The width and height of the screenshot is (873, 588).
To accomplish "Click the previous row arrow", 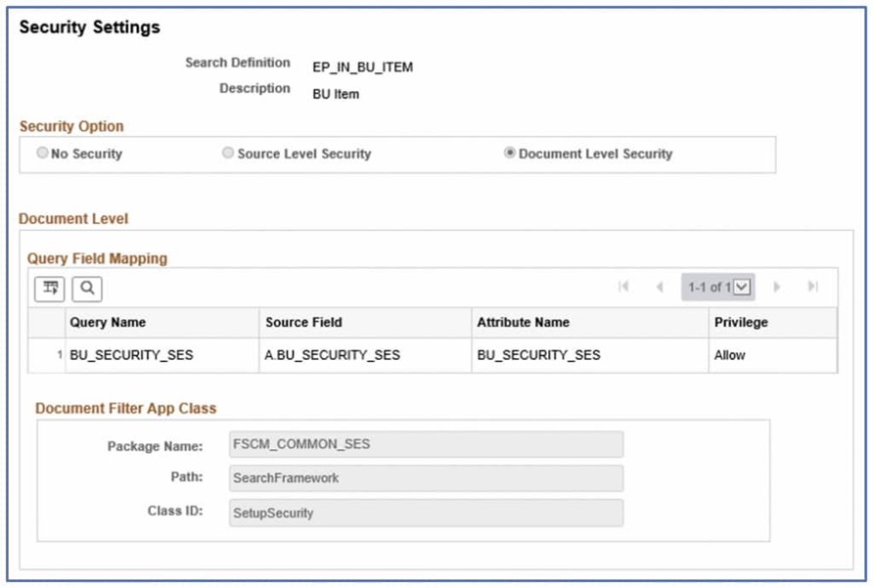I will [660, 287].
